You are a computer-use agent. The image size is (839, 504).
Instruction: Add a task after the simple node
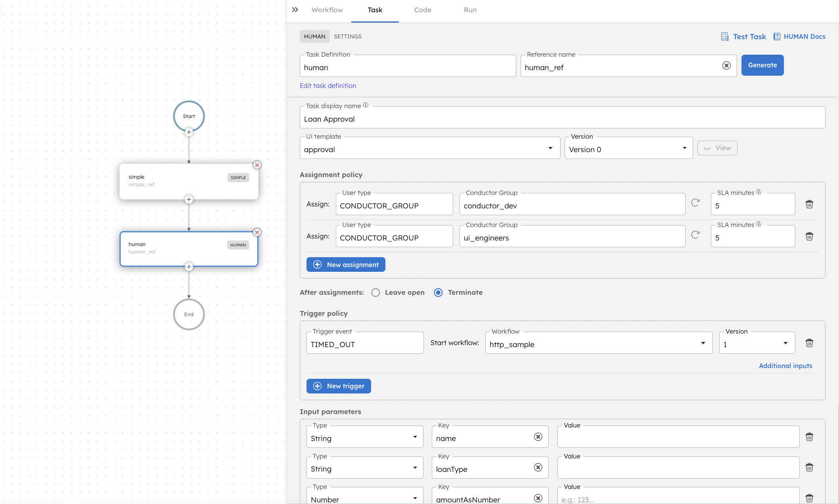(x=189, y=199)
